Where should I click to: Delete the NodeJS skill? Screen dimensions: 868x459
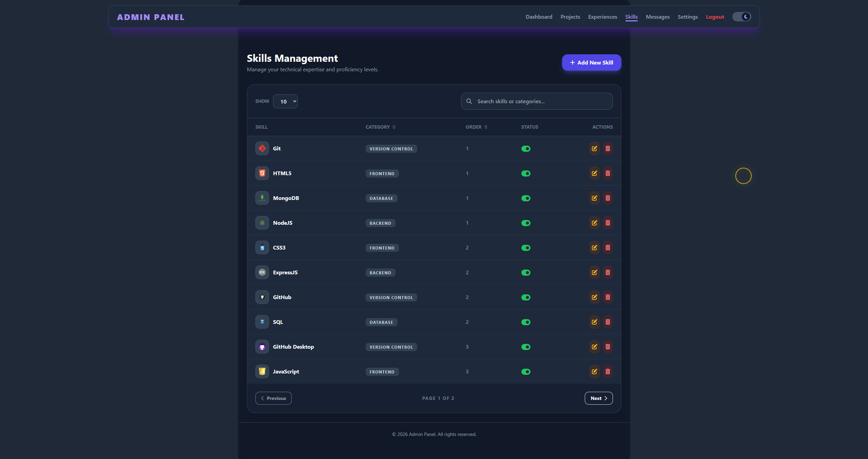coord(607,223)
